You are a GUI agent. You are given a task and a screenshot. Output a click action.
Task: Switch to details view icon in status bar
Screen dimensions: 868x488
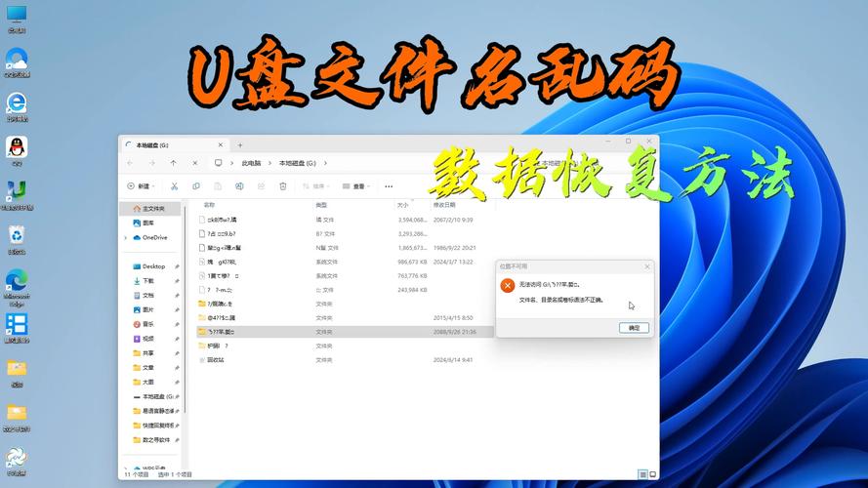[x=642, y=474]
